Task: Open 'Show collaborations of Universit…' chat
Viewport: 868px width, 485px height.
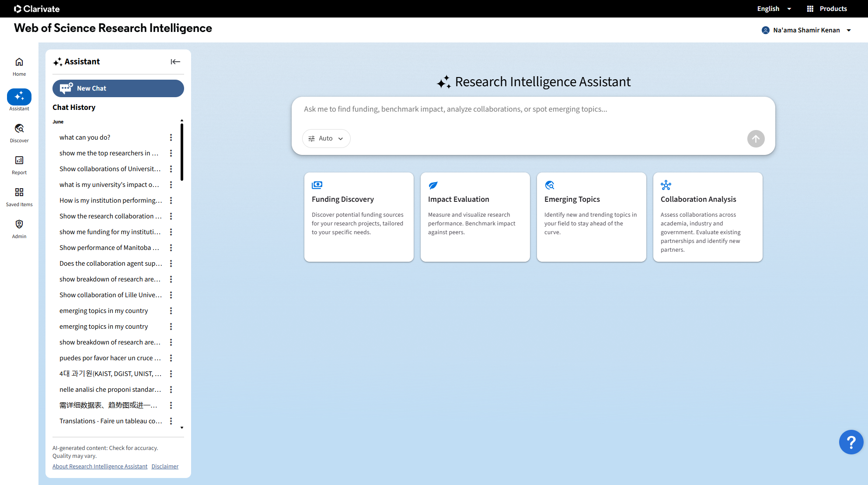Action: [110, 169]
